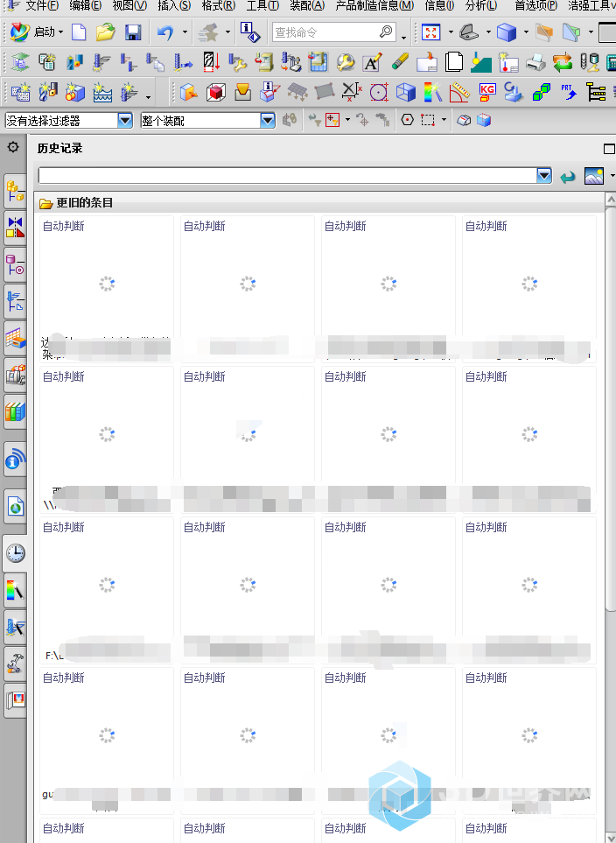Click the Save floppy disk icon

(133, 32)
